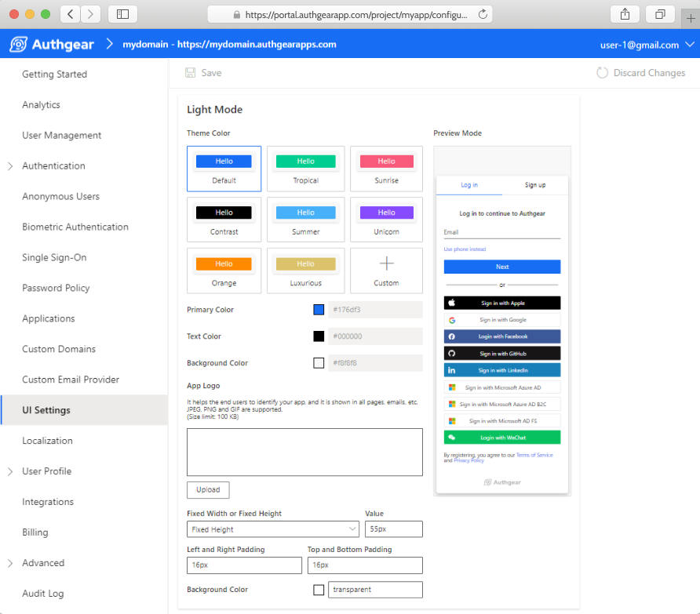700x614 pixels.
Task: Click the GitHub icon in the sign-in preview
Action: [452, 353]
